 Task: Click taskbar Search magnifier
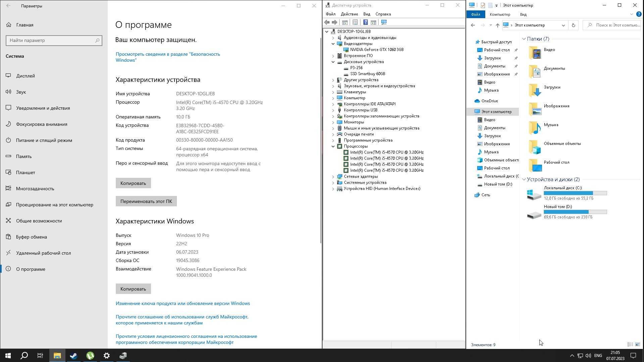point(24,356)
